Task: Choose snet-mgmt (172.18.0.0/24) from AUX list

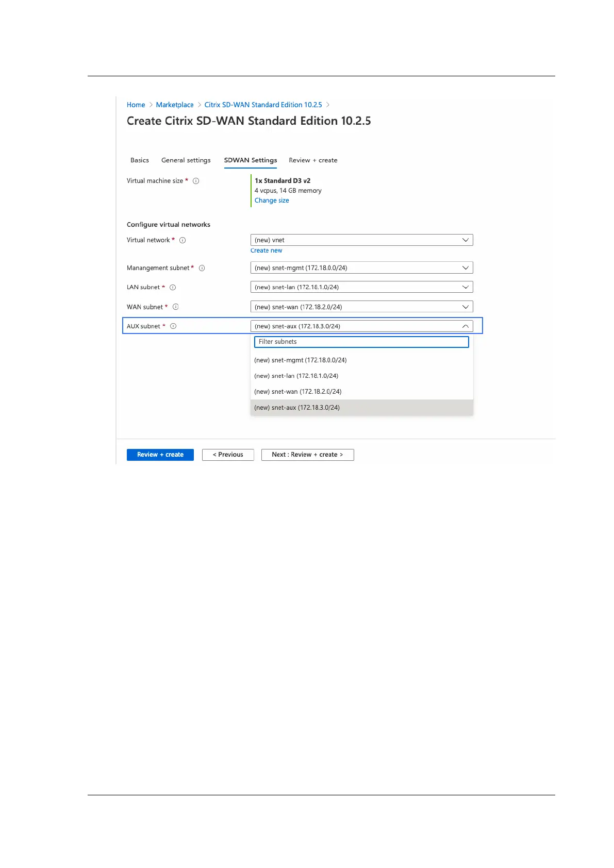Action: coord(361,360)
